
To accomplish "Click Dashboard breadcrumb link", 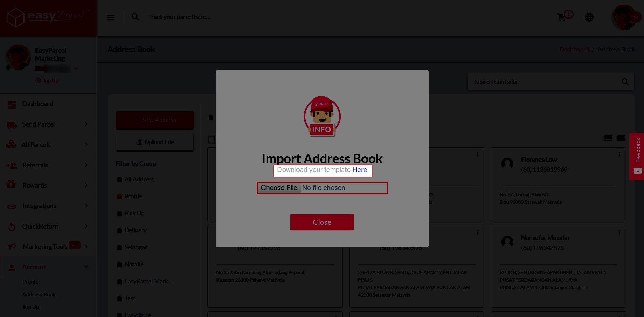I will 574,49.
